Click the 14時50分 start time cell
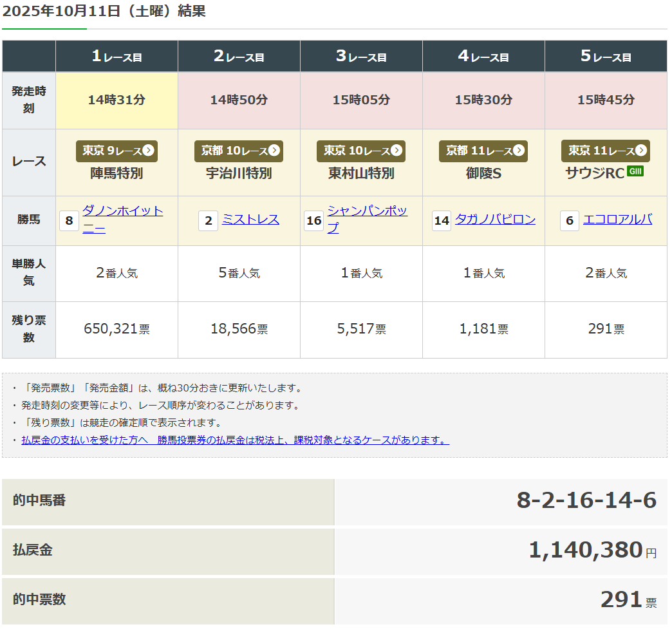This screenshot has width=672, height=629. click(239, 100)
